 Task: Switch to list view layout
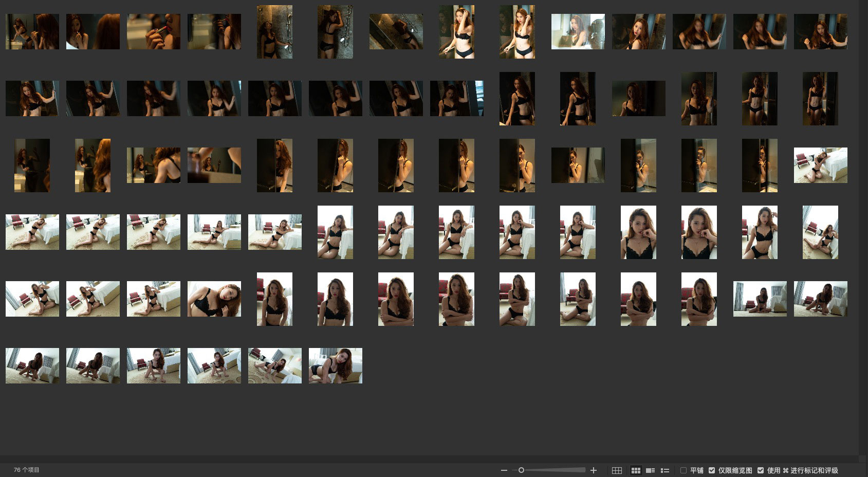664,470
